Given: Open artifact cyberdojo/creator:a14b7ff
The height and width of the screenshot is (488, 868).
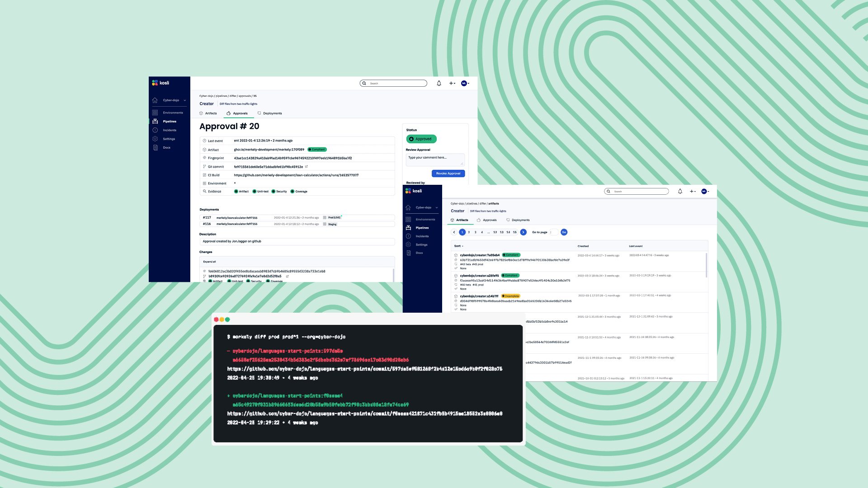Looking at the screenshot, I should pos(479,296).
